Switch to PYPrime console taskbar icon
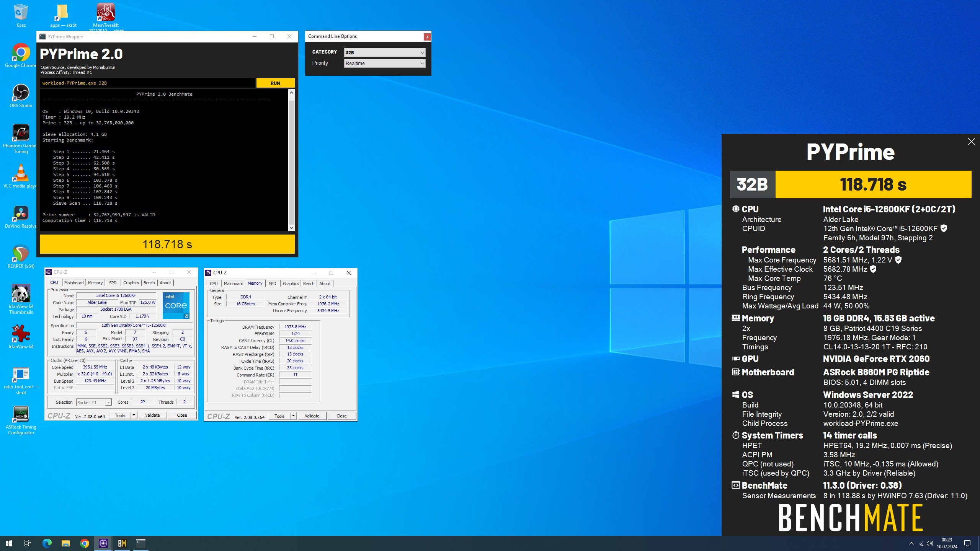980x551 pixels. [140, 543]
